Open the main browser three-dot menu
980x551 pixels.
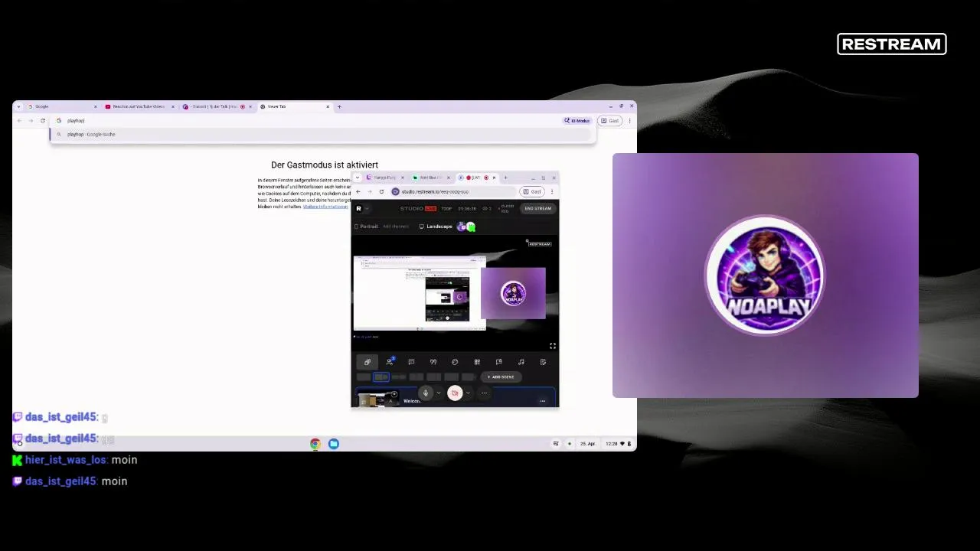coord(630,121)
